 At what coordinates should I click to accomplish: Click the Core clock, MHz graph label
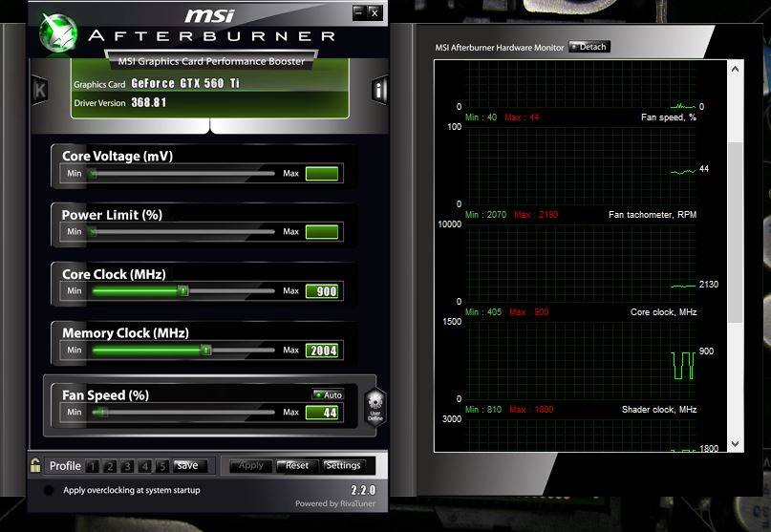(x=663, y=312)
